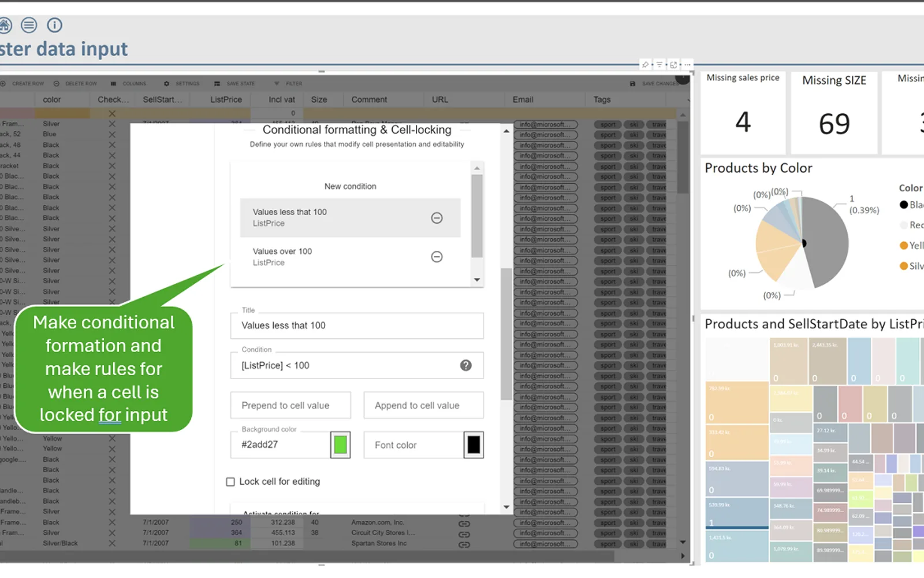Click the 'Spartan Stores Inc' comment cell

[x=379, y=543]
